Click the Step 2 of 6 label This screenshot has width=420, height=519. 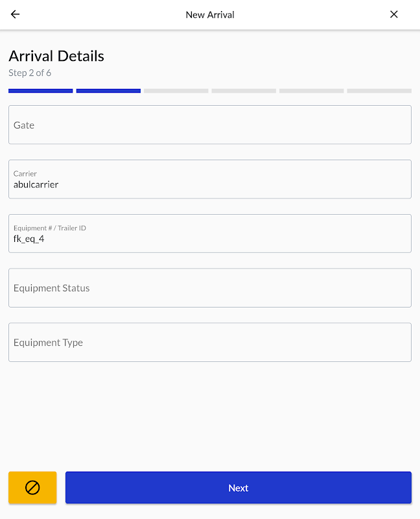point(30,73)
